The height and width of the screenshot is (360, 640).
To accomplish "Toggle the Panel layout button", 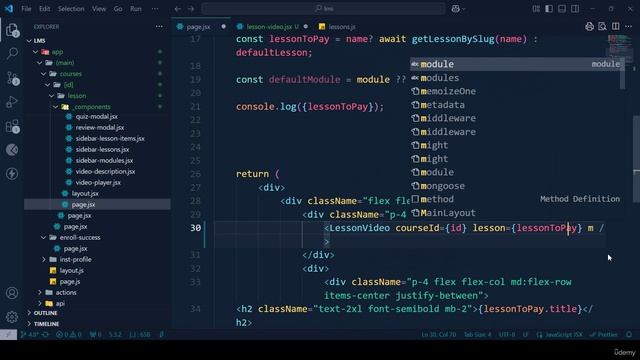I will click(x=562, y=9).
